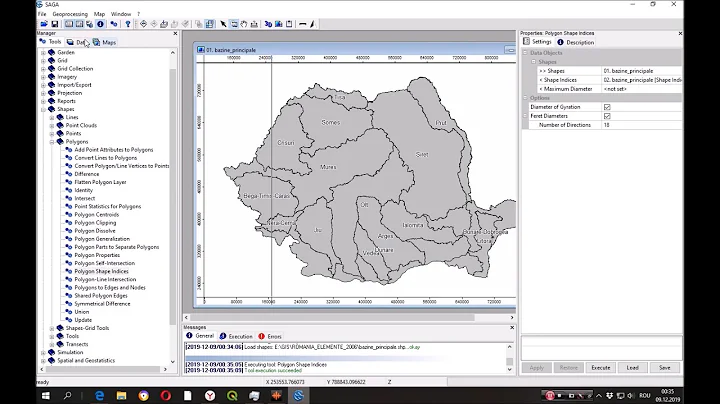This screenshot has height=404, width=720.
Task: Open File Explorer from the taskbar
Action: pyautogui.click(x=121, y=395)
